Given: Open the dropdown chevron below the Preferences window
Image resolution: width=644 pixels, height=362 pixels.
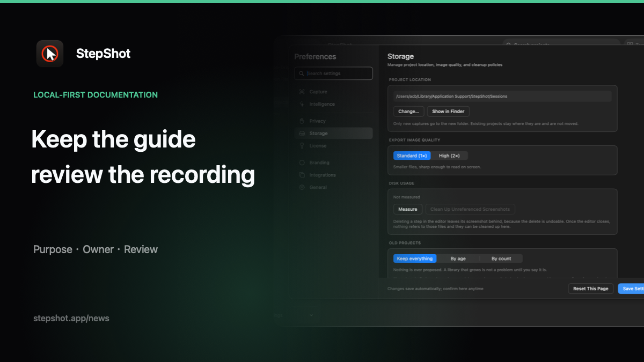Looking at the screenshot, I should (x=312, y=315).
